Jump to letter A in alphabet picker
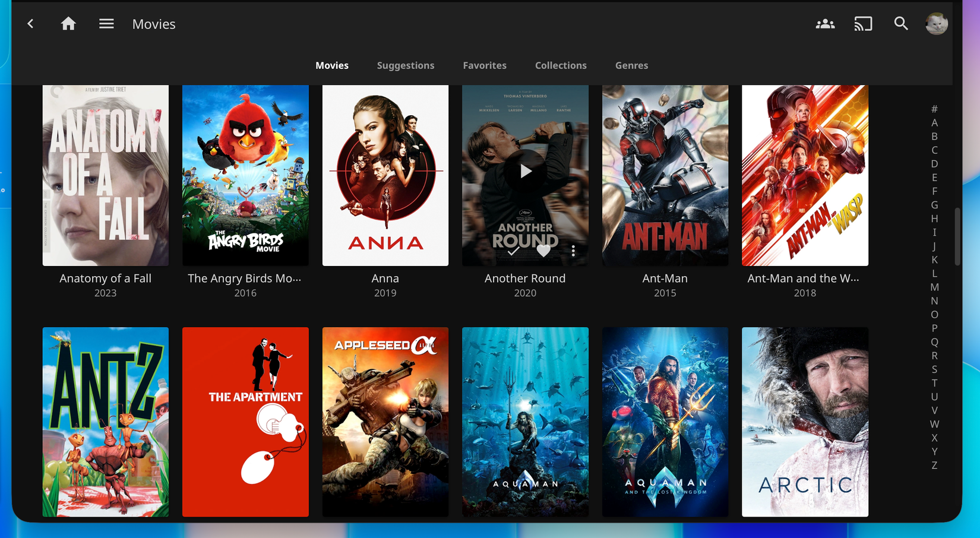The width and height of the screenshot is (980, 538). point(934,122)
